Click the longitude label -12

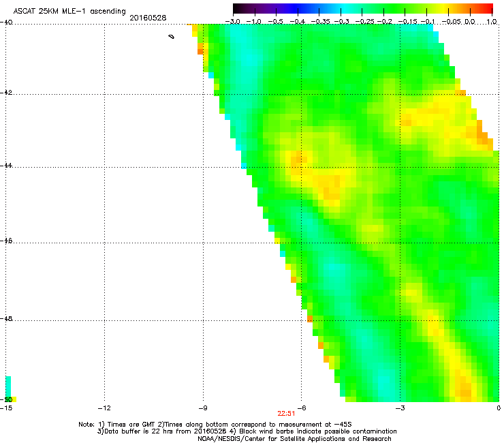pyautogui.click(x=104, y=408)
